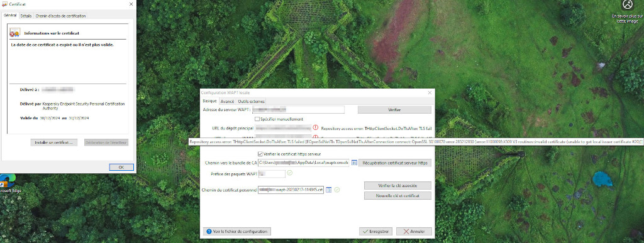The image size is (644, 243).
Task: Click the 'Chemin vers le bundle de CA' field
Action: (304, 163)
